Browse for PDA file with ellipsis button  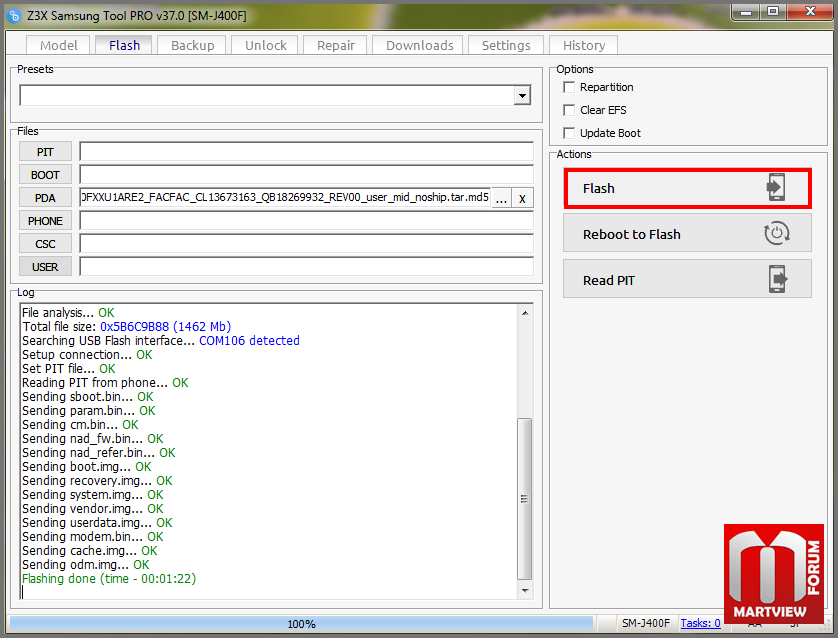(501, 198)
